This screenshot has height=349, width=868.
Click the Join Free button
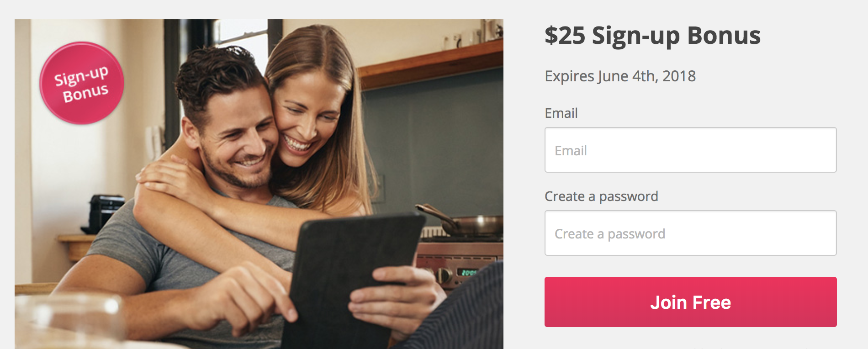[690, 302]
